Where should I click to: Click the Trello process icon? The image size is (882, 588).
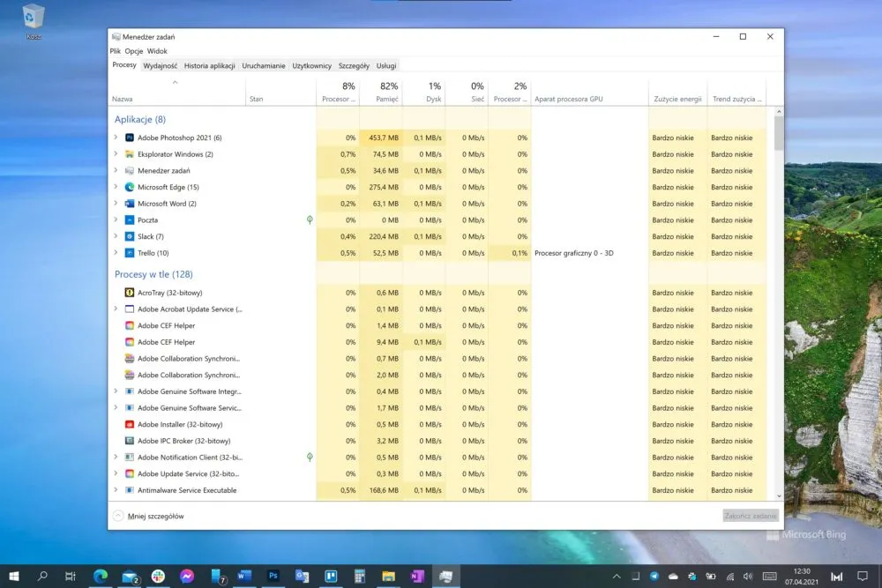pyautogui.click(x=130, y=253)
